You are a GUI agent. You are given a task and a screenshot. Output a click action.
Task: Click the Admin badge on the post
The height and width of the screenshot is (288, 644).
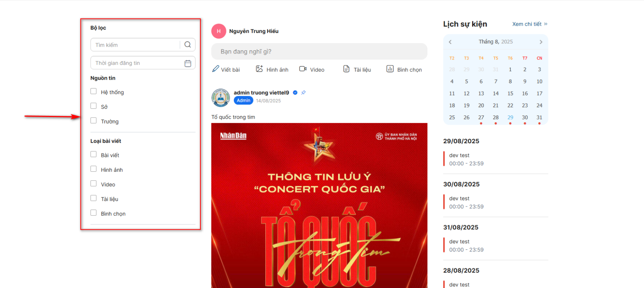point(244,101)
